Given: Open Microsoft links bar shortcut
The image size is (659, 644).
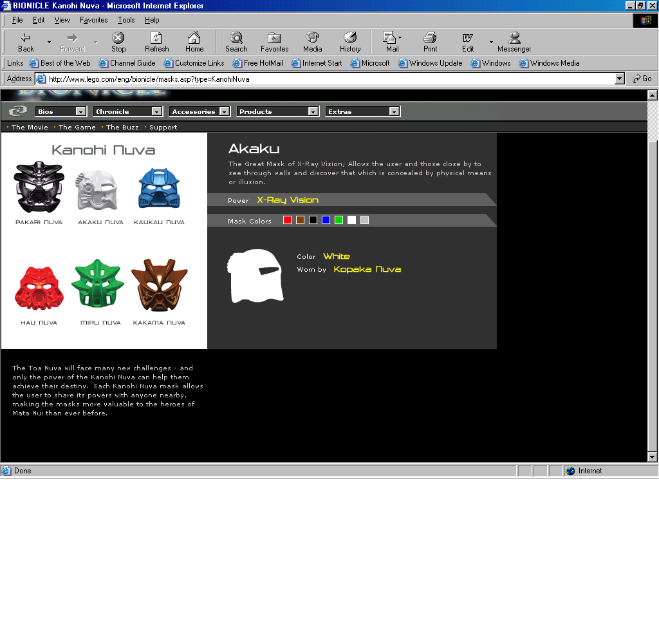Looking at the screenshot, I should (370, 63).
